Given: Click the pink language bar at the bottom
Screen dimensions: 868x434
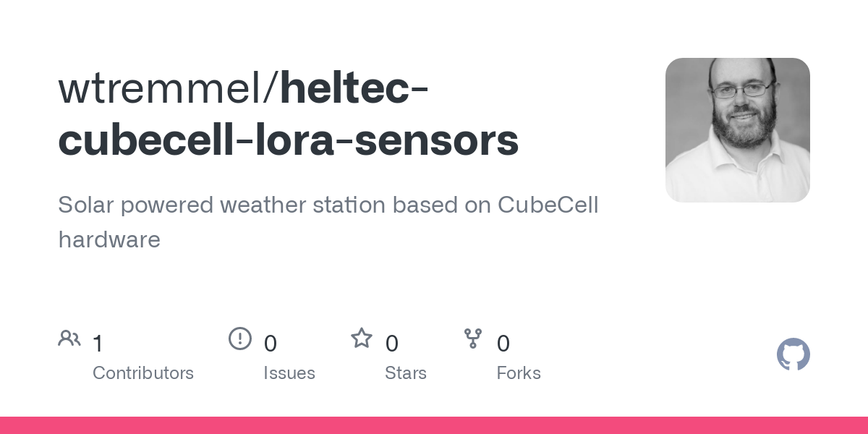Looking at the screenshot, I should point(434,425).
